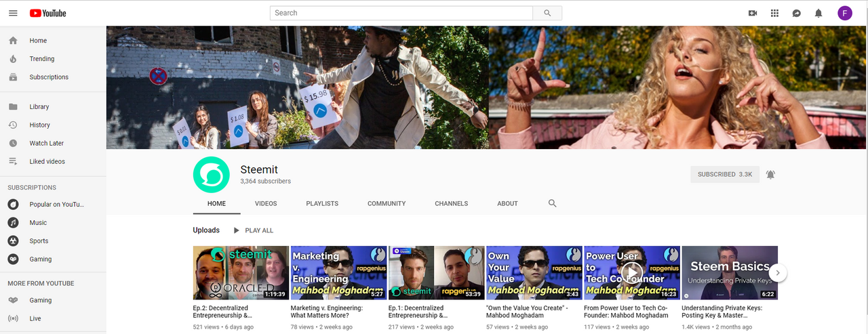This screenshot has height=334, width=868.
Task: Open Own Your Value video thumbnail
Action: (534, 272)
